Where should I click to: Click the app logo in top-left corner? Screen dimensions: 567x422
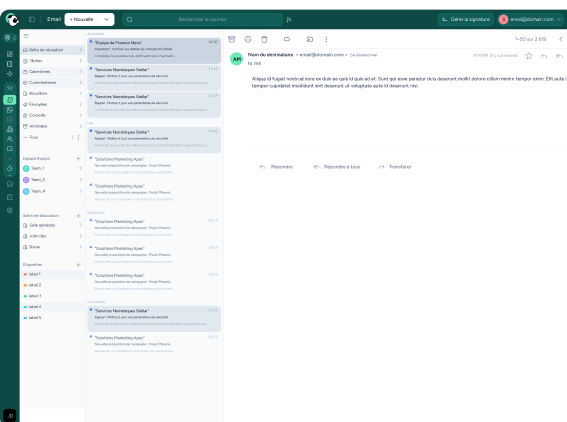click(x=12, y=20)
